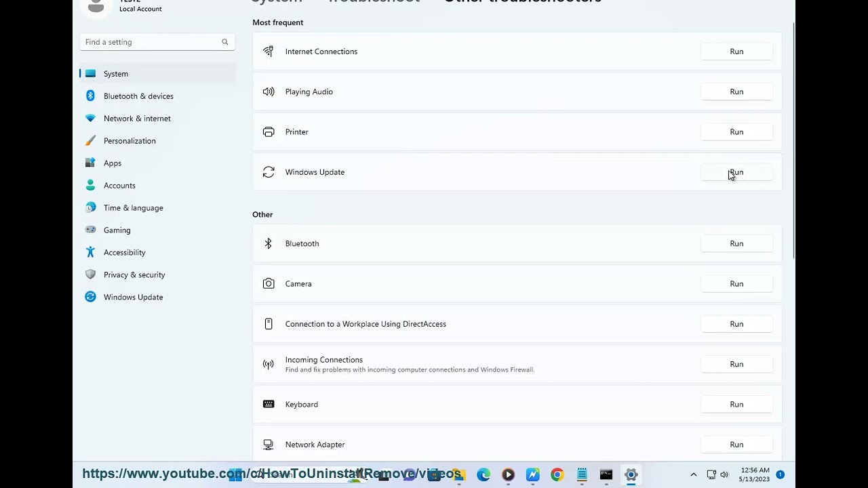This screenshot has width=868, height=488.
Task: Open Privacy & security settings
Action: click(157, 274)
